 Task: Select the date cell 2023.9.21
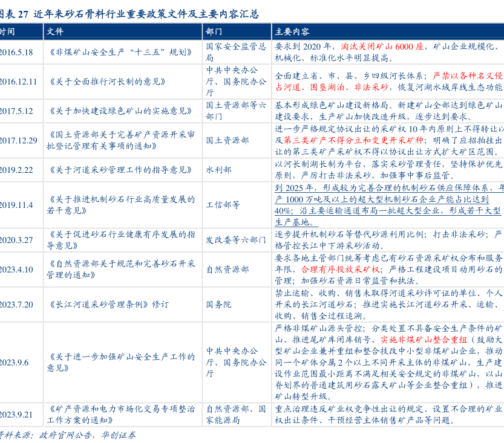coord(16,414)
